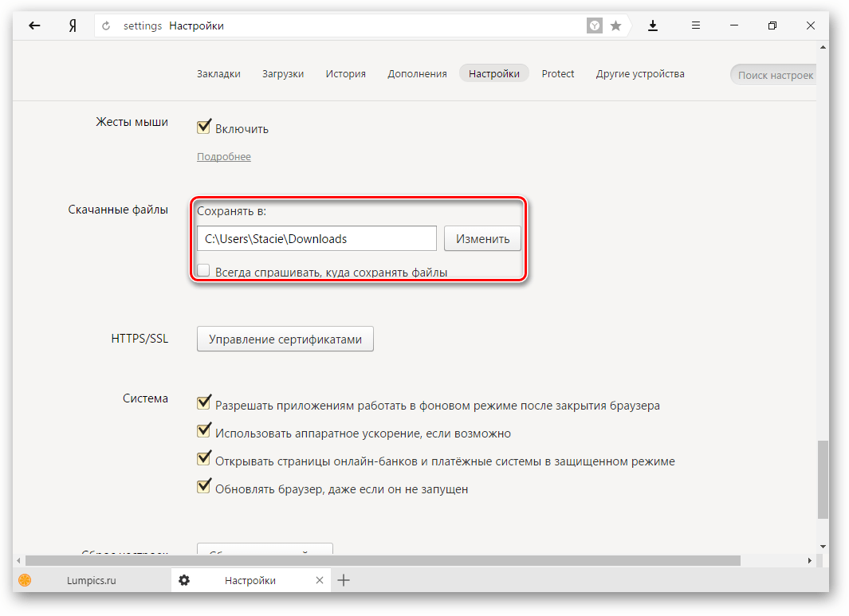Click the download path input field

(316, 238)
